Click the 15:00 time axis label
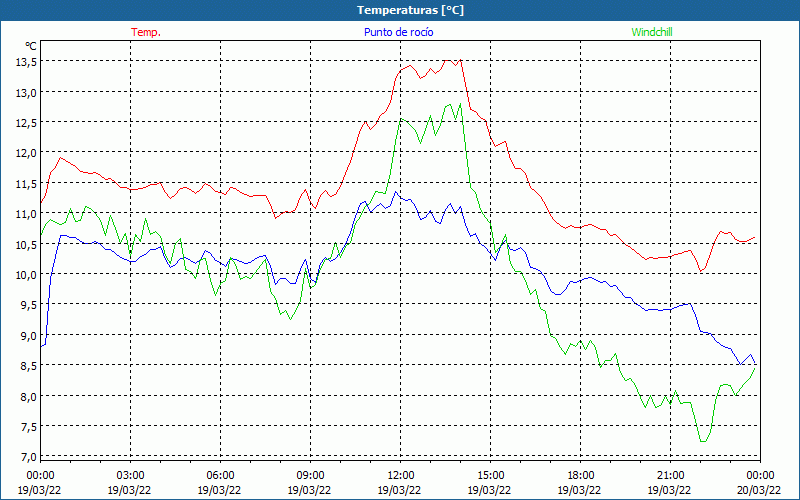 coord(490,476)
